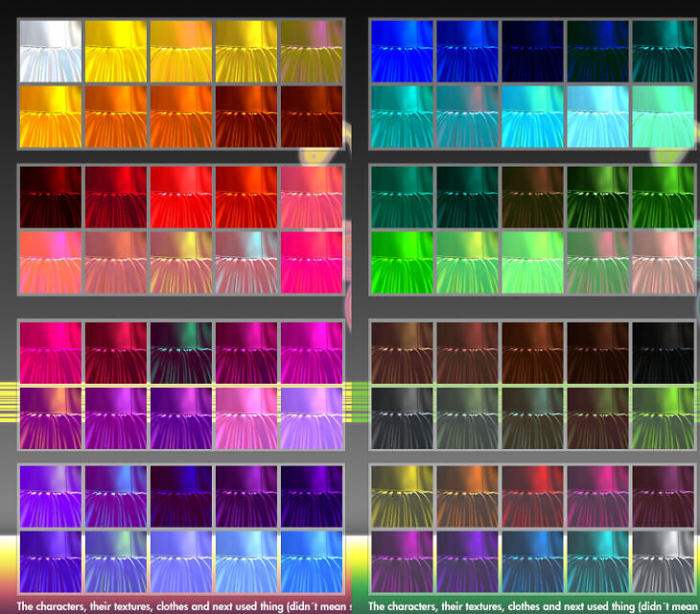Choose the olive swatch with pink tint
700x614 pixels.
[x=312, y=50]
